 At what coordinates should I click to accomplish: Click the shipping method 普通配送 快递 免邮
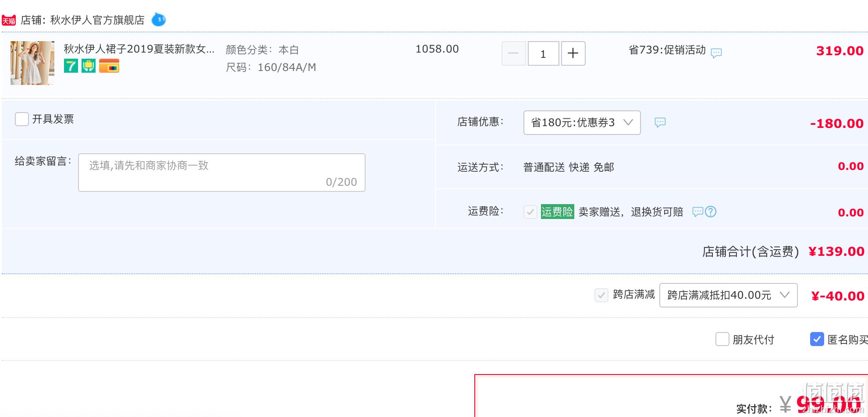(x=569, y=167)
